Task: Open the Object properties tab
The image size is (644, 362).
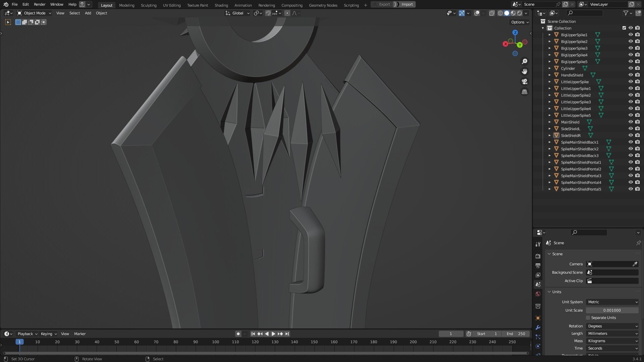Action: tap(538, 318)
